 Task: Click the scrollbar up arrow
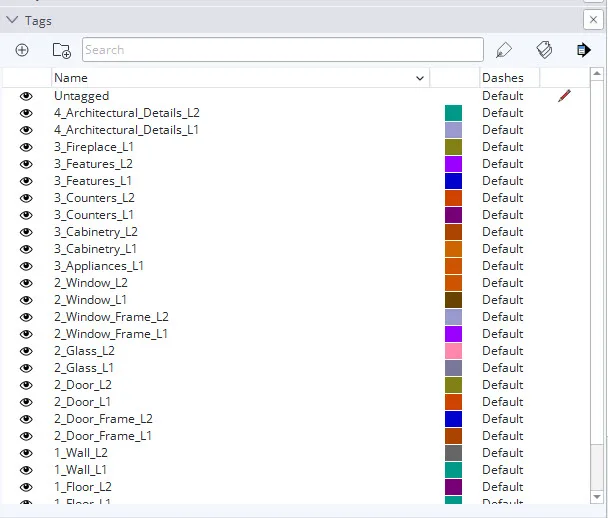[597, 74]
